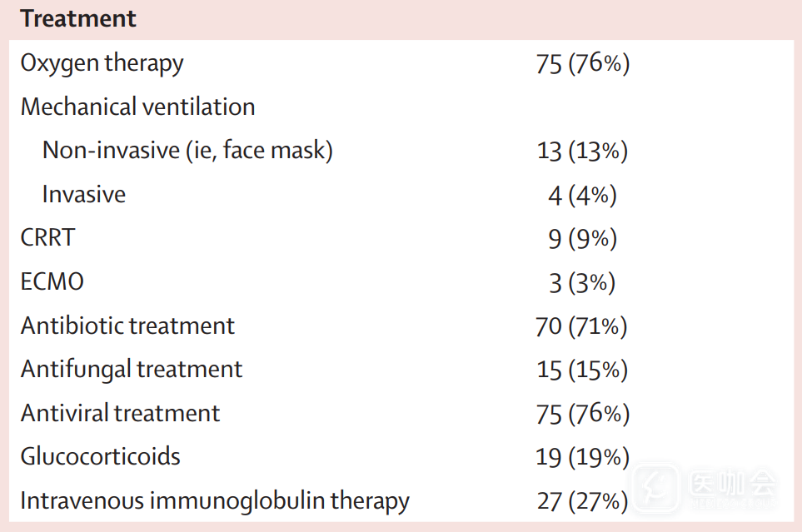Click the CRRT value "9 (9%)"
Image resolution: width=802 pixels, height=532 pixels.
(582, 239)
